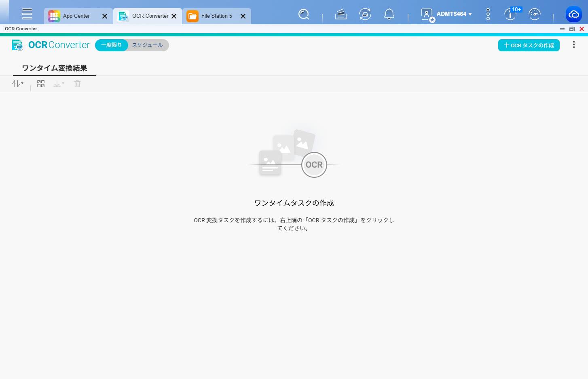Toggle the grid view layout icon

(41, 84)
